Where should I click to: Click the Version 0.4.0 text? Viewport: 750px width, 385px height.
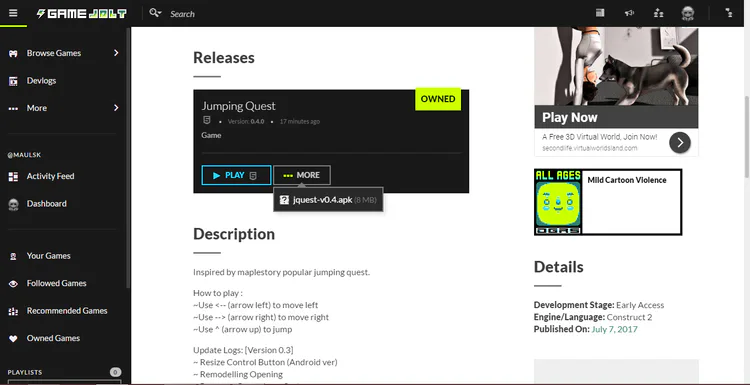tap(246, 121)
